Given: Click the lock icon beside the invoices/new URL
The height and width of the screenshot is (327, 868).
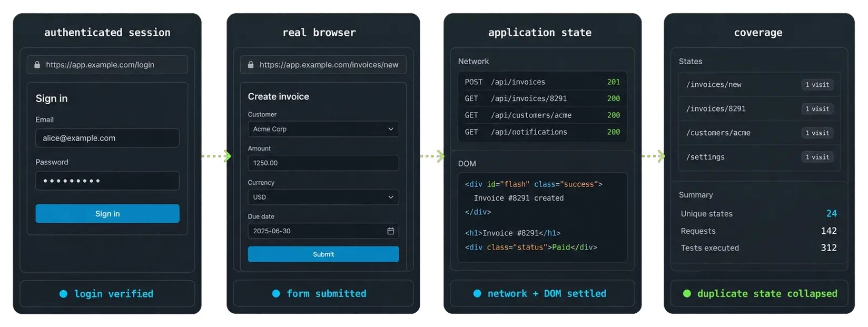Looking at the screenshot, I should pyautogui.click(x=251, y=65).
